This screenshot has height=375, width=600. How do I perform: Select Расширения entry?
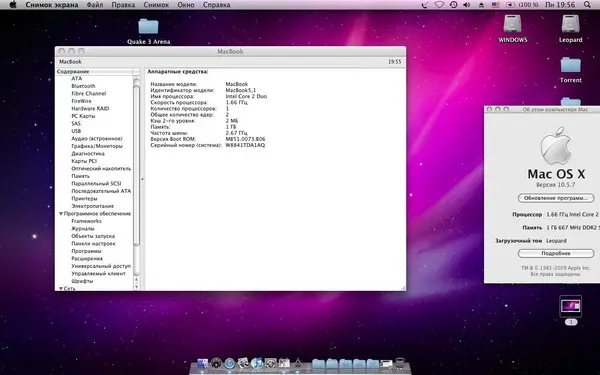click(x=87, y=258)
